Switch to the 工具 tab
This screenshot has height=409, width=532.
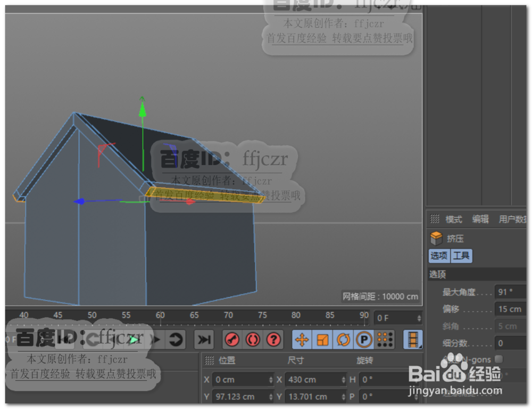coord(461,256)
